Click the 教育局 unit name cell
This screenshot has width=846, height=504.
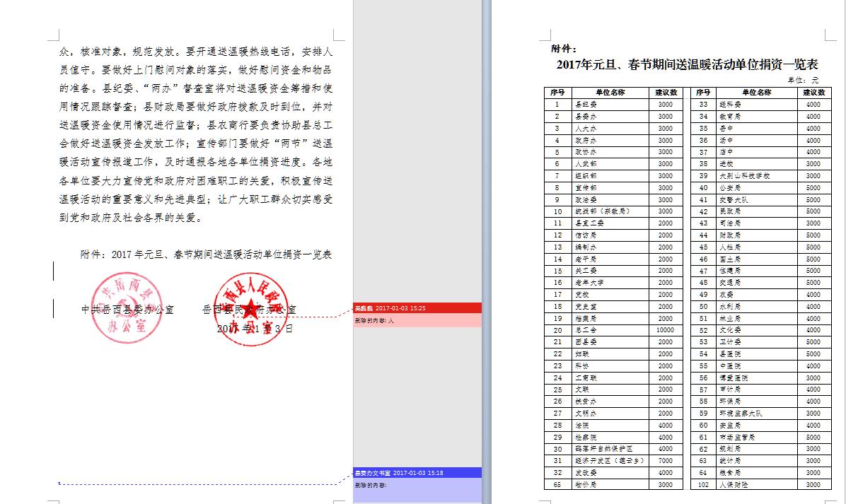756,117
